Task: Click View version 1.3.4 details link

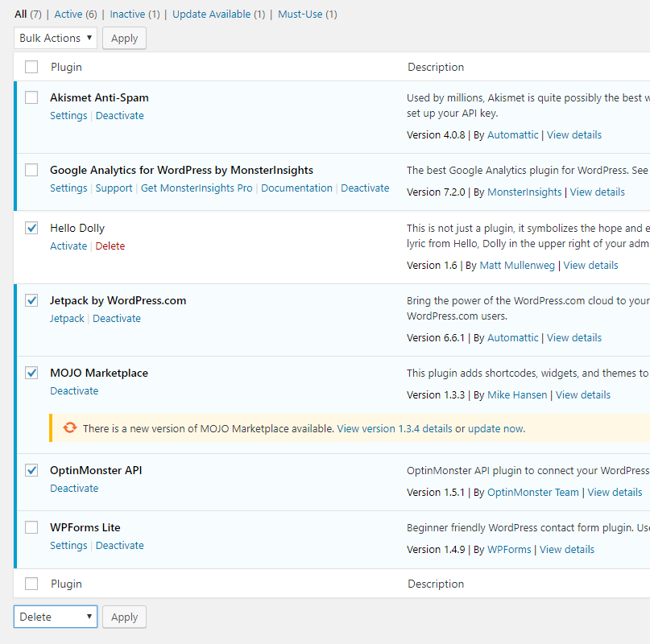Action: [x=395, y=429]
